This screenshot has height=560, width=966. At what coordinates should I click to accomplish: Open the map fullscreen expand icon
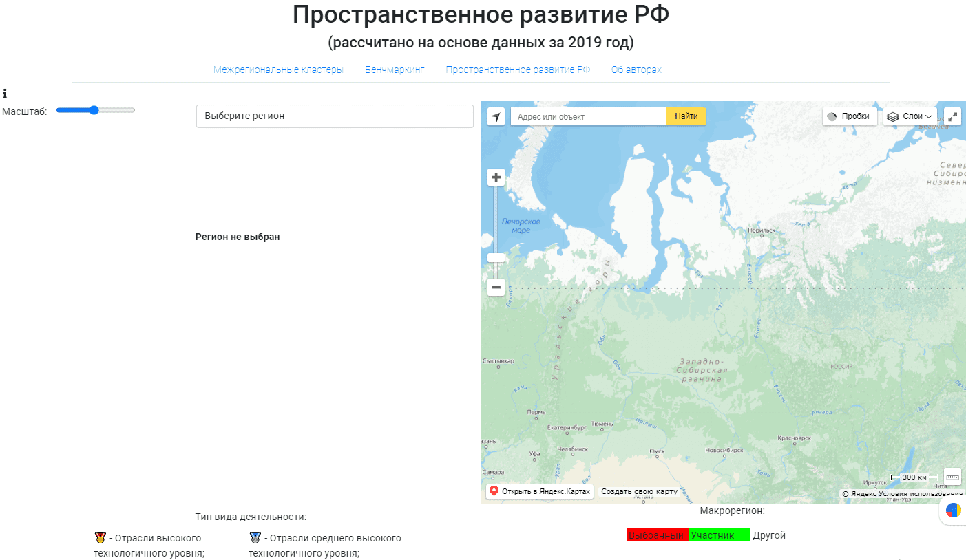click(x=952, y=116)
